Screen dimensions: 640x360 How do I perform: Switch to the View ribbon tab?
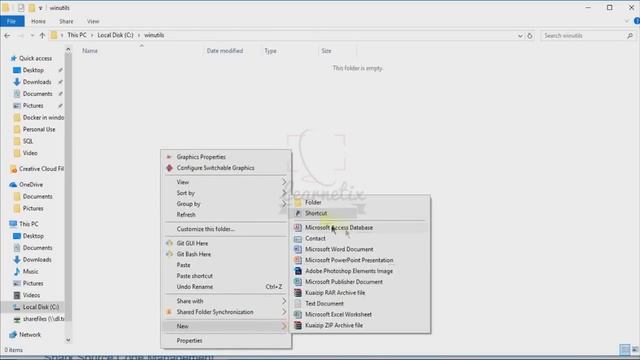coord(93,21)
